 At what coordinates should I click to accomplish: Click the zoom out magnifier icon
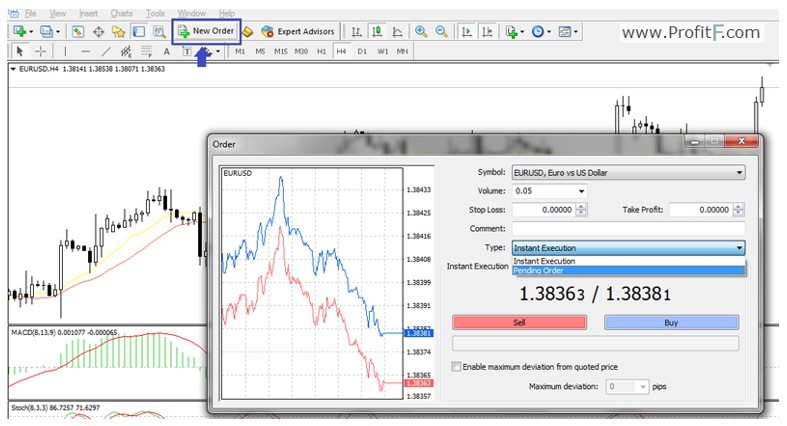tap(441, 31)
